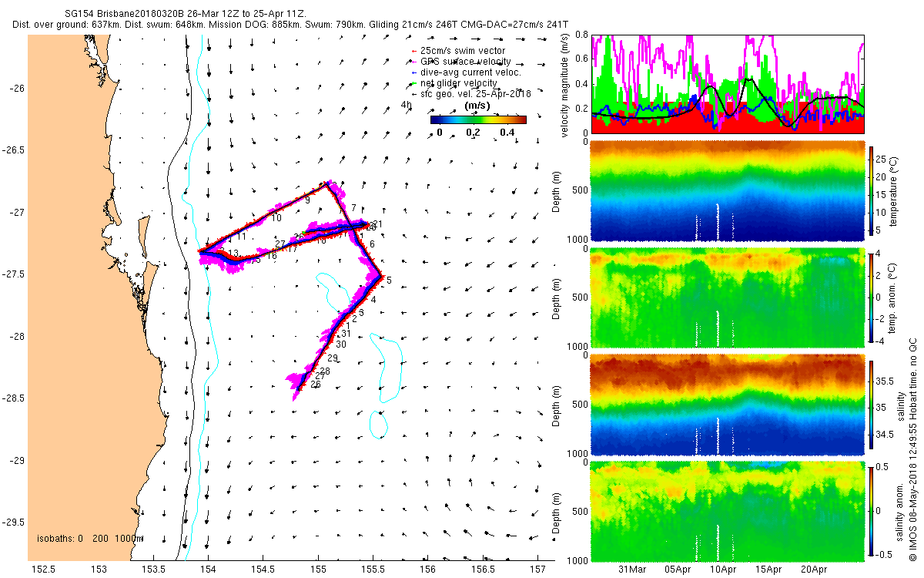Click the -26.5 latitude tick label
The width and height of the screenshot is (924, 578).
(x=12, y=150)
